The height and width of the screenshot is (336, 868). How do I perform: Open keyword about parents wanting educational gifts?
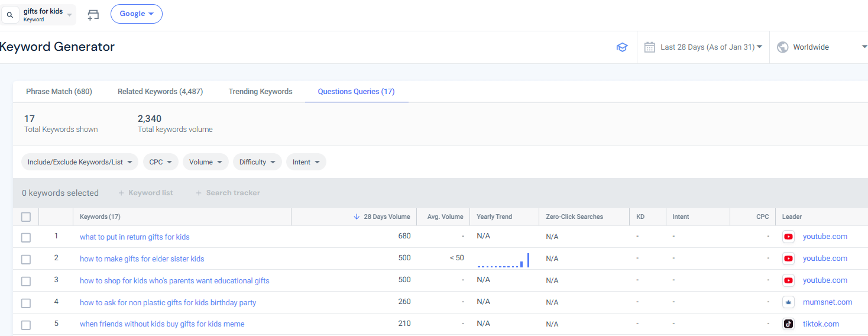[174, 280]
